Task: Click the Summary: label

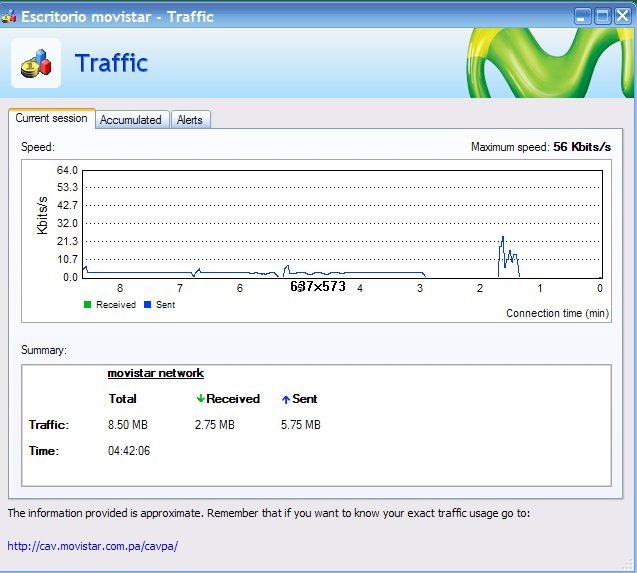Action: pos(43,350)
